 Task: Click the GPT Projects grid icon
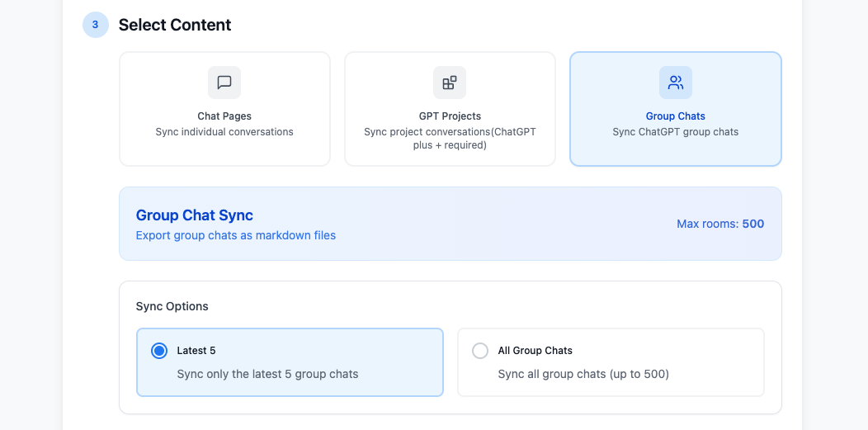450,83
